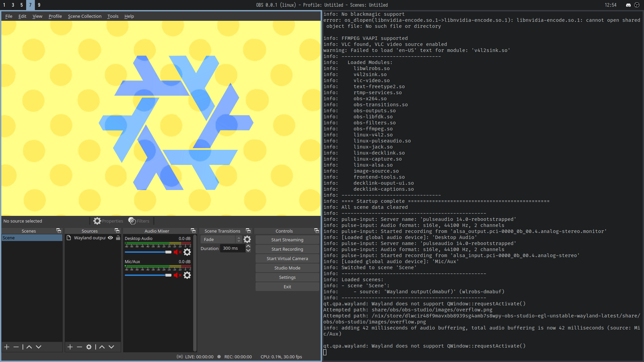644x362 pixels.
Task: Remove the selected source with the minus icon
Action: point(79,347)
